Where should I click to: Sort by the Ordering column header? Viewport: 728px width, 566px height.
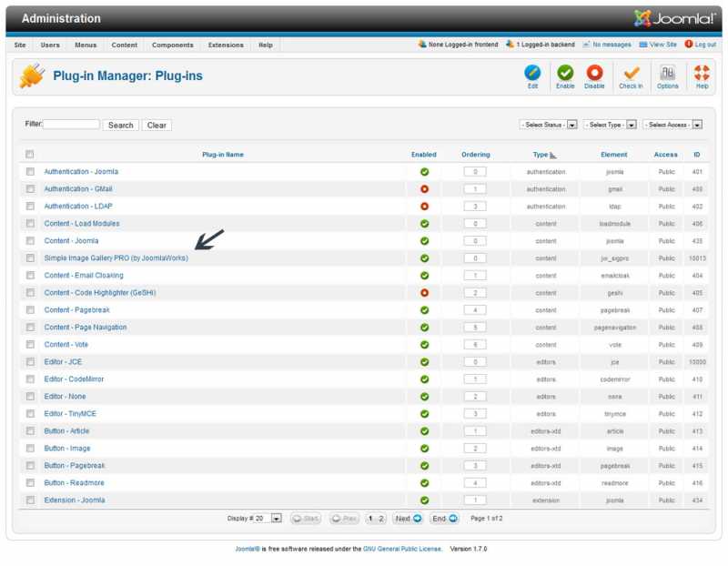[x=475, y=155]
